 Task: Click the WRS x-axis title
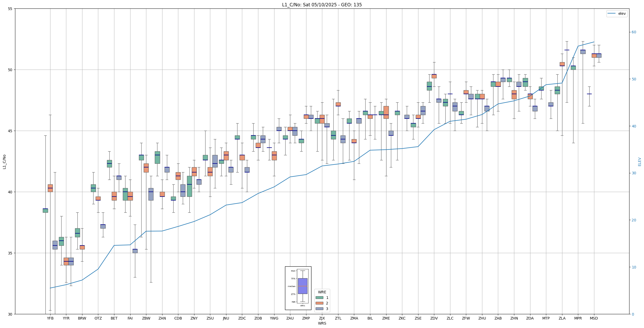point(322,323)
